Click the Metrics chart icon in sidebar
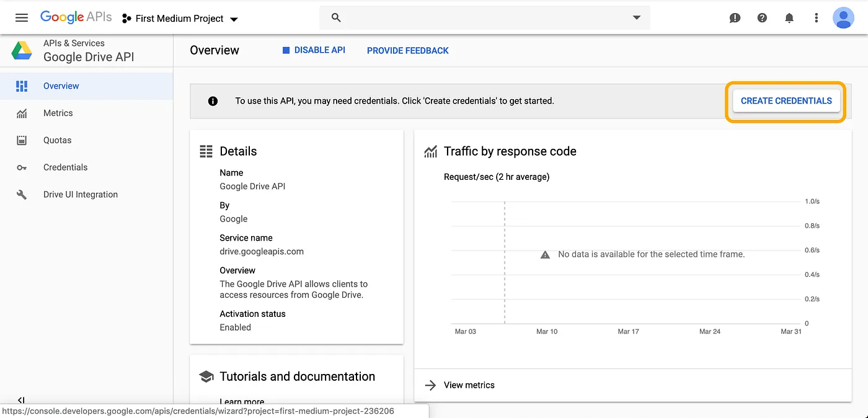The width and height of the screenshot is (868, 418). 21,113
